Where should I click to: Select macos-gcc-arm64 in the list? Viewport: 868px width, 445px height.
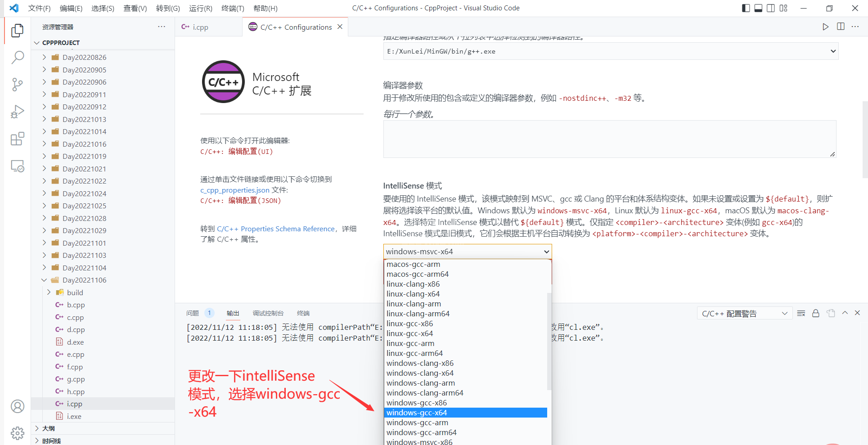click(x=466, y=274)
